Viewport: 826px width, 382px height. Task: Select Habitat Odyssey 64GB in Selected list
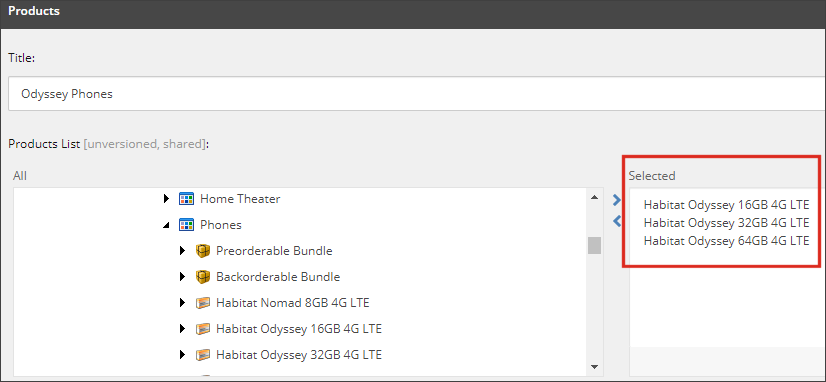point(726,241)
